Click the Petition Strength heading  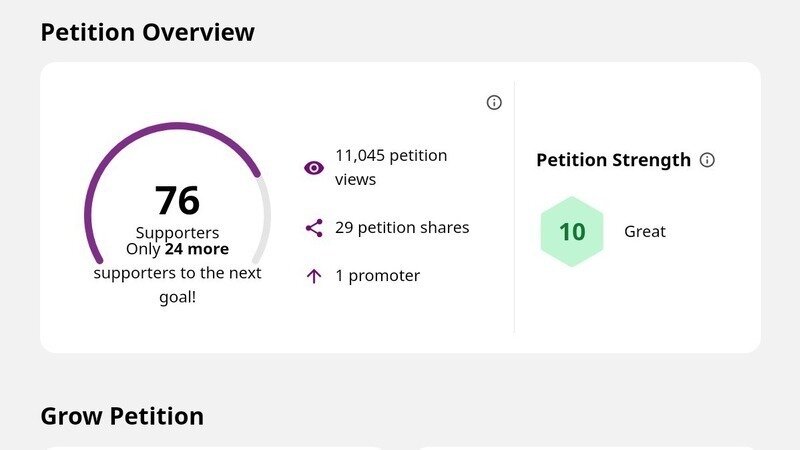[x=613, y=160]
